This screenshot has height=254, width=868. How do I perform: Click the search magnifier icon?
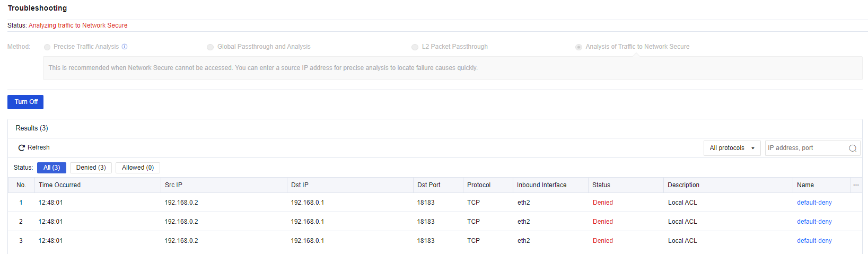[853, 148]
